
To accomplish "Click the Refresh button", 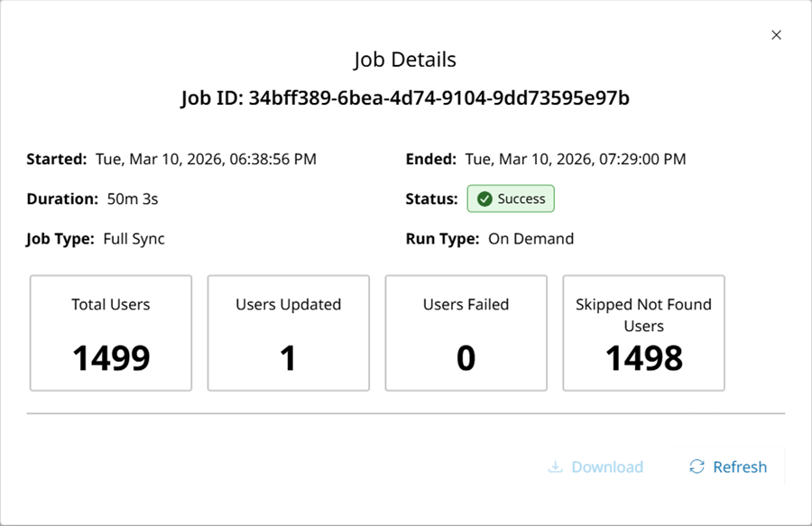I will (728, 466).
